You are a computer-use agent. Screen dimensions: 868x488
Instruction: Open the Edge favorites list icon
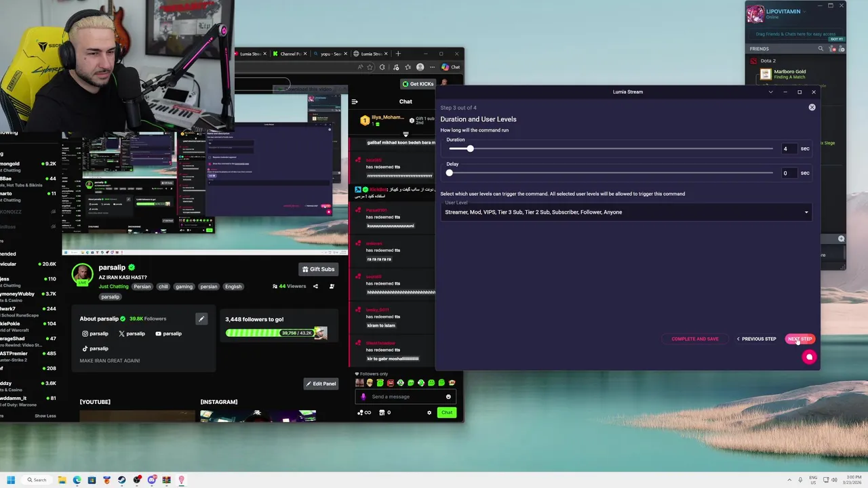(408, 67)
